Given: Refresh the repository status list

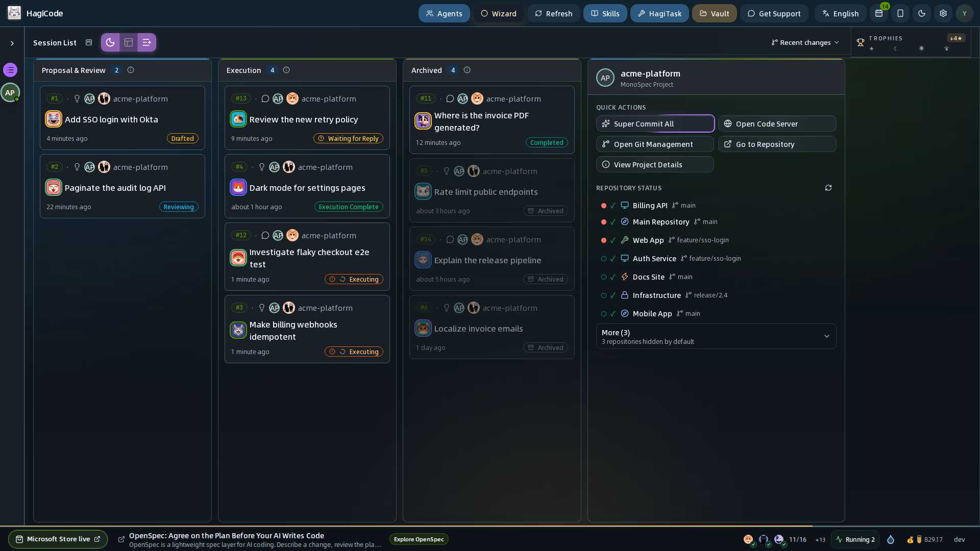Looking at the screenshot, I should tap(828, 188).
